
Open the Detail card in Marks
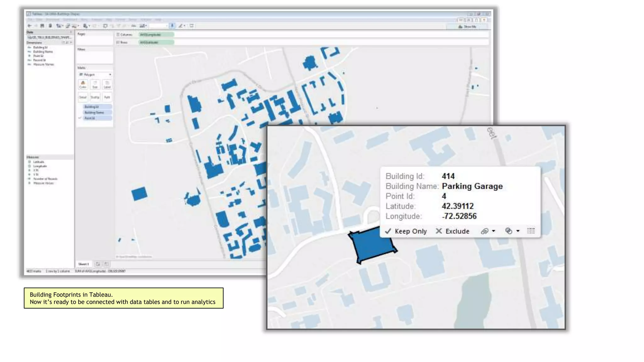point(83,97)
